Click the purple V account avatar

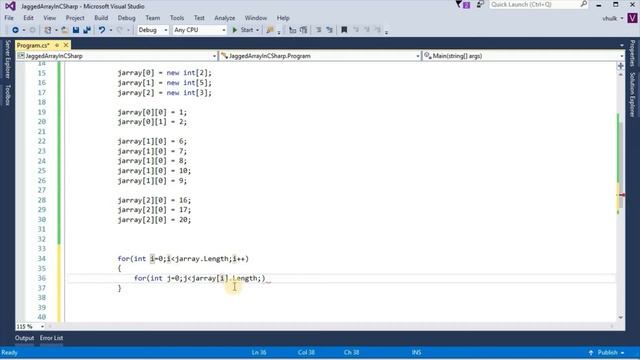(x=632, y=18)
